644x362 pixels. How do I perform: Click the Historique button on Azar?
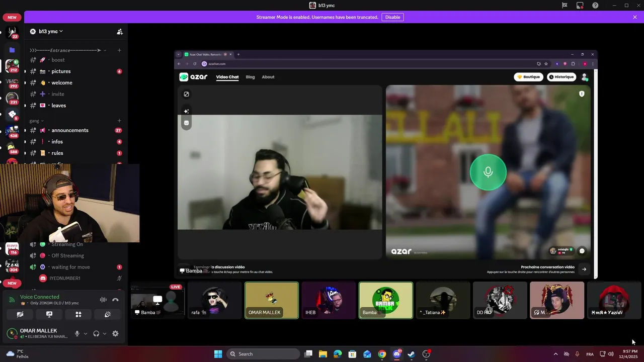pos(561,77)
